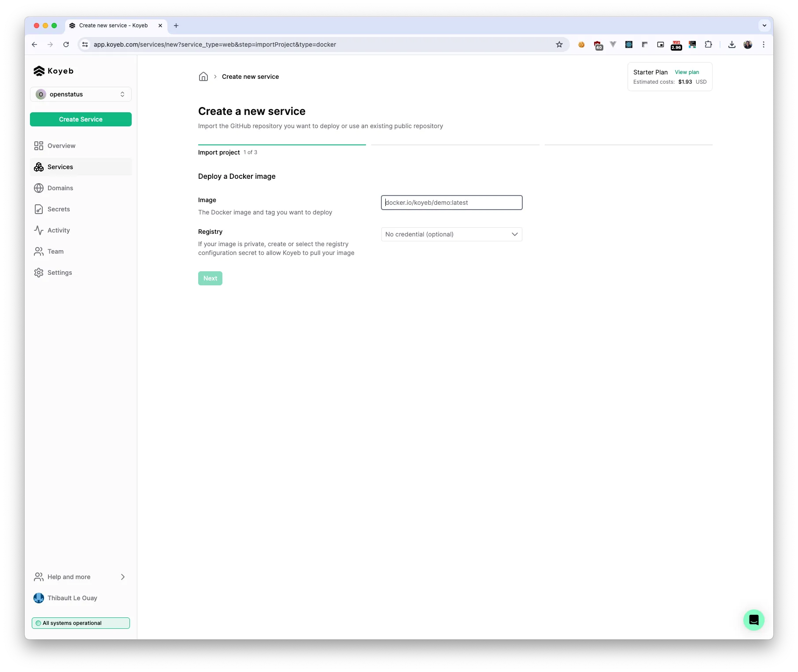Open the Registry credential dropdown
The height and width of the screenshot is (672, 798).
pyautogui.click(x=451, y=234)
